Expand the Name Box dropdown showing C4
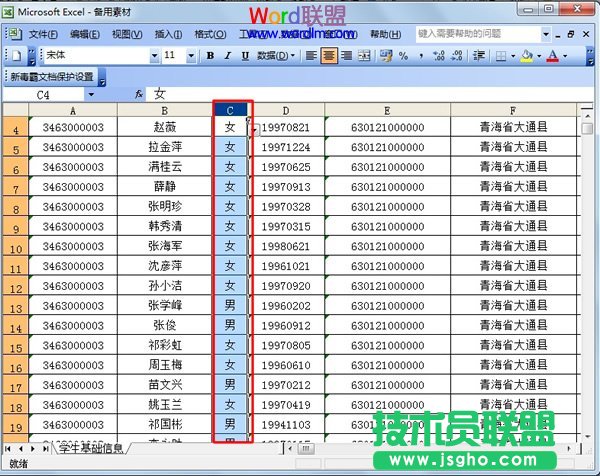Viewport: 600px width, 476px height. (91, 94)
